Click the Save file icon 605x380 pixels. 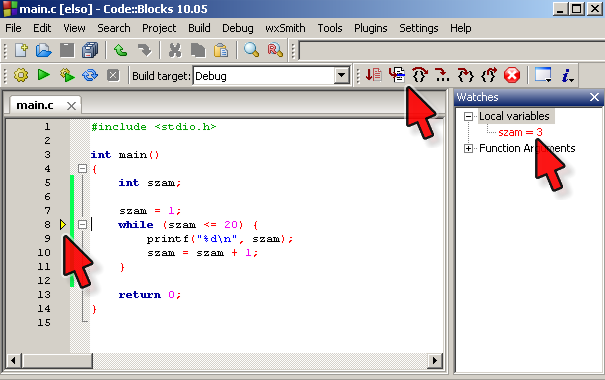click(67, 50)
